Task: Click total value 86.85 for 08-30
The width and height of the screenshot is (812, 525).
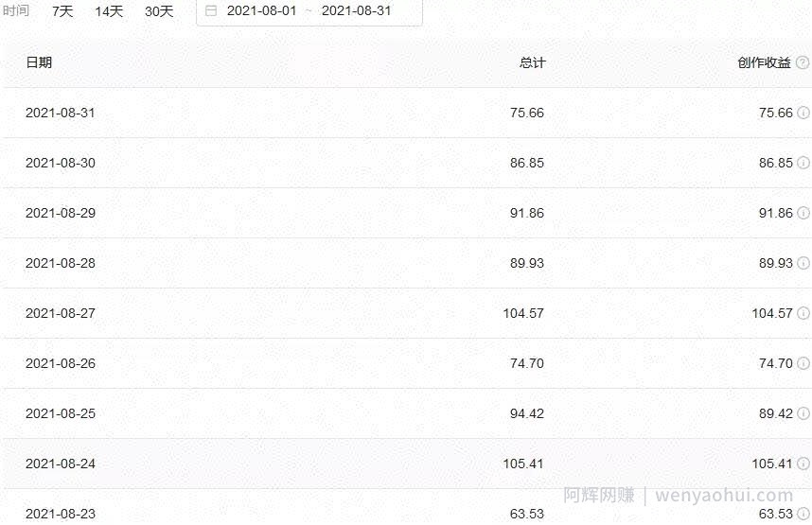Action: tap(526, 163)
